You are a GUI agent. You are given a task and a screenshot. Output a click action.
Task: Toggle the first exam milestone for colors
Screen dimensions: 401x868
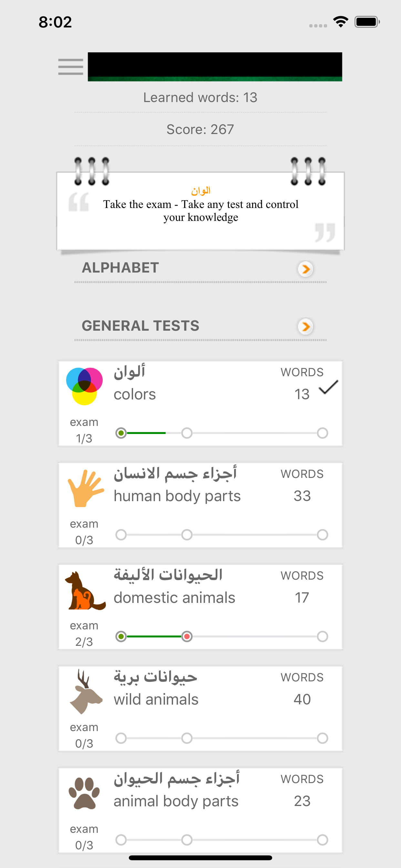pos(121,433)
